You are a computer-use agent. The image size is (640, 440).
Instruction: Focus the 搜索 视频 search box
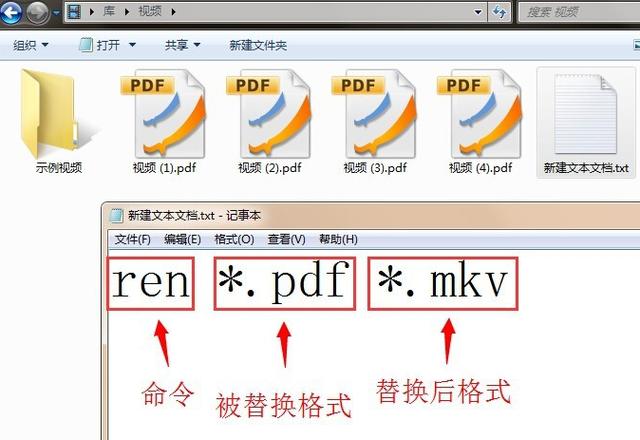pyautogui.click(x=579, y=12)
